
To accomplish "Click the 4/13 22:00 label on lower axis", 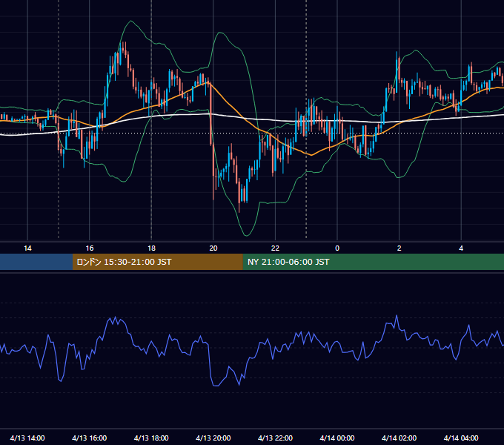I will tap(275, 438).
